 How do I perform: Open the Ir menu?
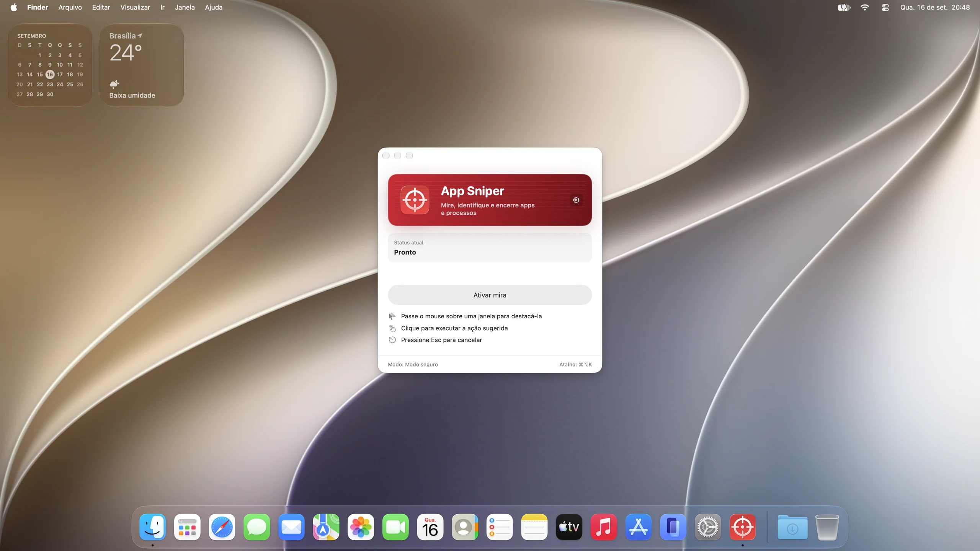coord(162,7)
